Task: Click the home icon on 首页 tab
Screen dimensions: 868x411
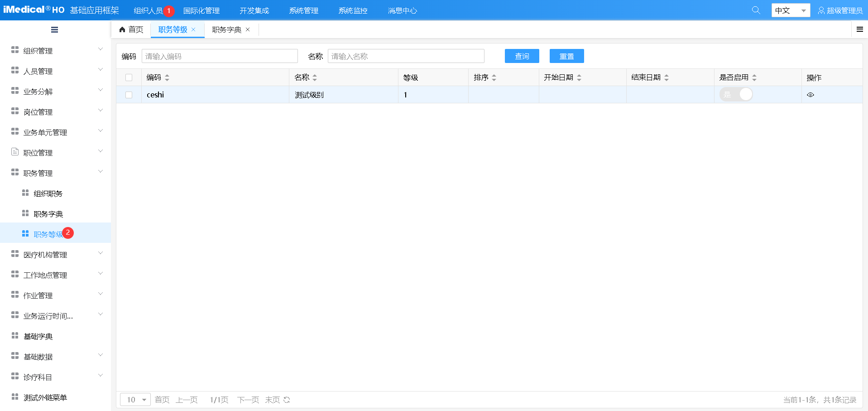Action: (122, 29)
